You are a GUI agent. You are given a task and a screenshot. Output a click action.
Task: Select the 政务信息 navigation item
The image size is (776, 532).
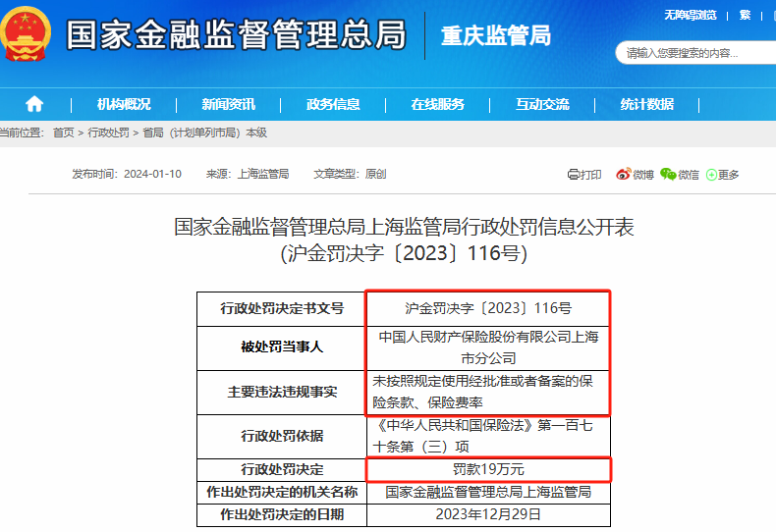333,104
